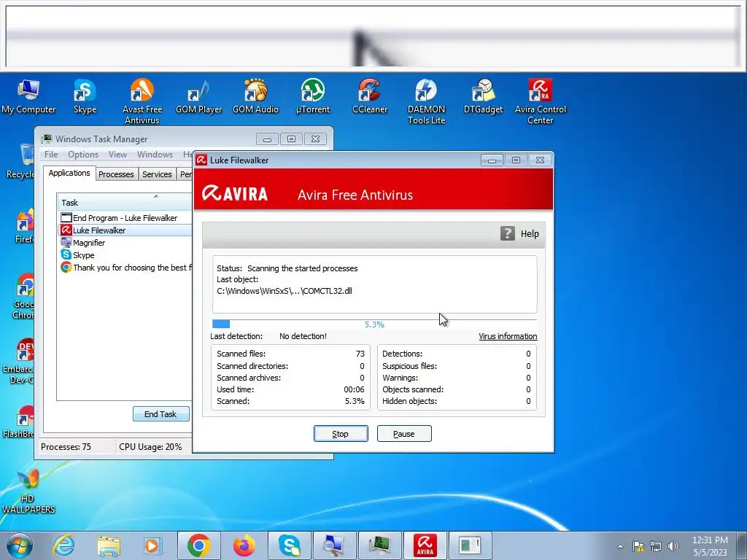747x560 pixels.
Task: Click the Avira logo in the red banner
Action: (x=235, y=193)
